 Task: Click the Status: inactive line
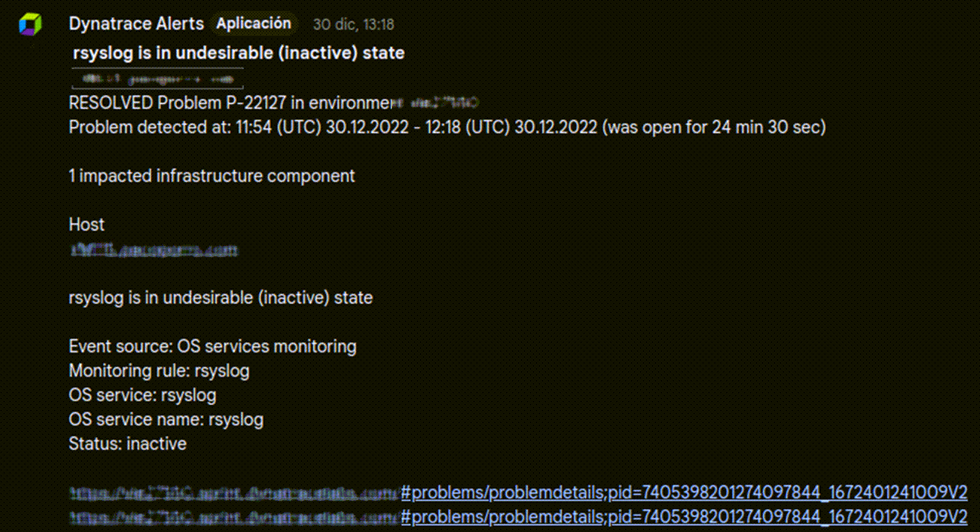point(128,444)
